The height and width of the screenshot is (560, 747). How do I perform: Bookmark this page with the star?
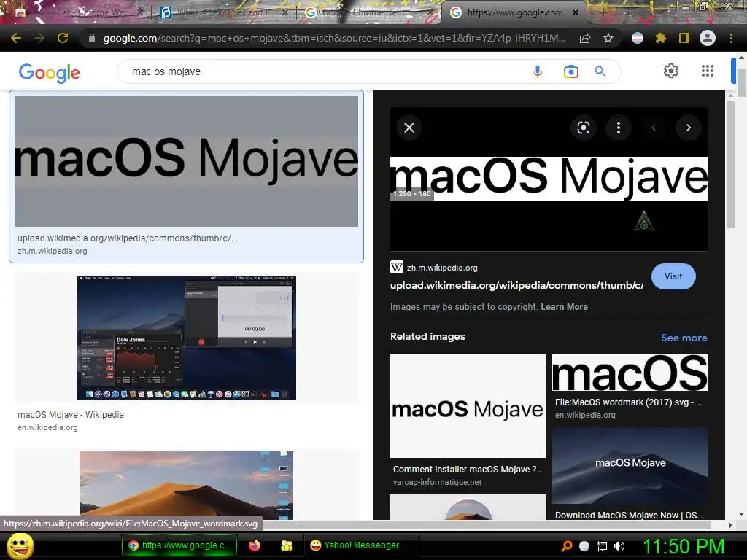[x=608, y=38]
